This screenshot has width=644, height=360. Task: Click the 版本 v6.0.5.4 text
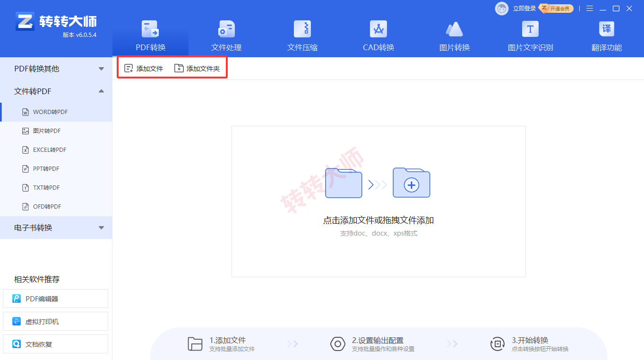click(80, 35)
